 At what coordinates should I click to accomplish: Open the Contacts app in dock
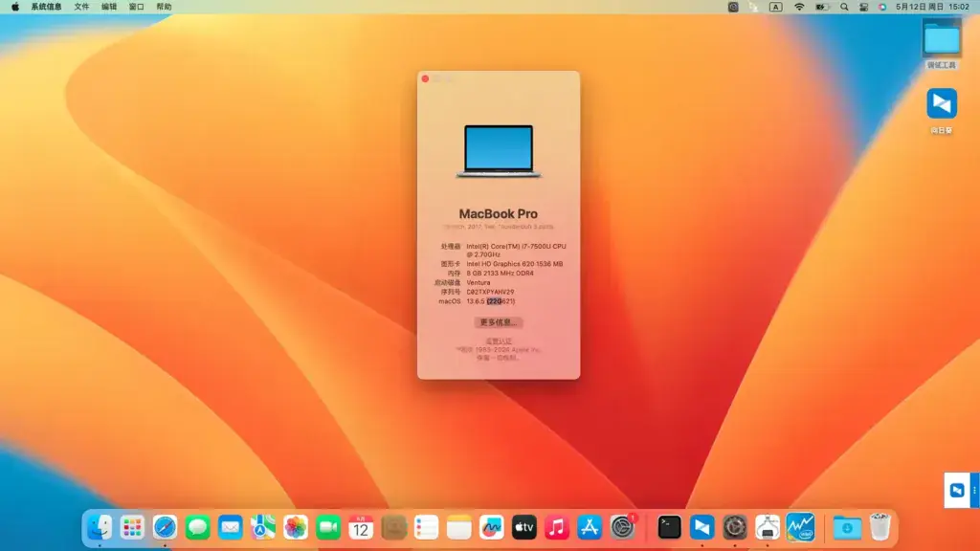393,527
